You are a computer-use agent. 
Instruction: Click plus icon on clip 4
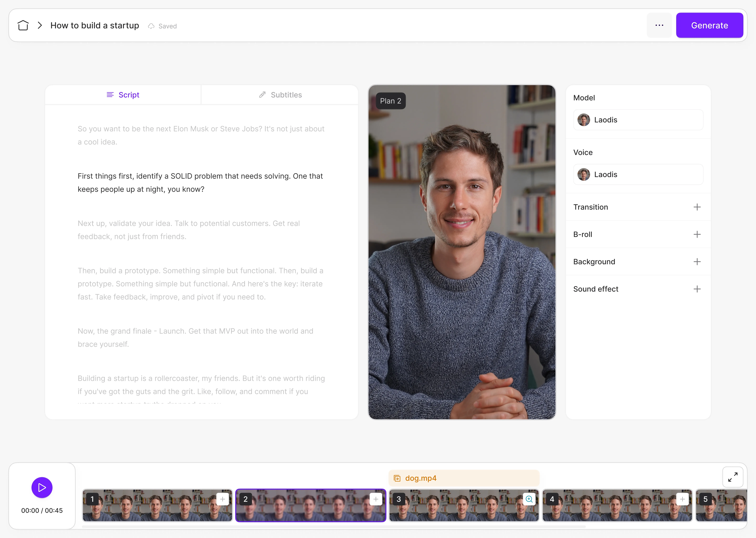tap(682, 499)
